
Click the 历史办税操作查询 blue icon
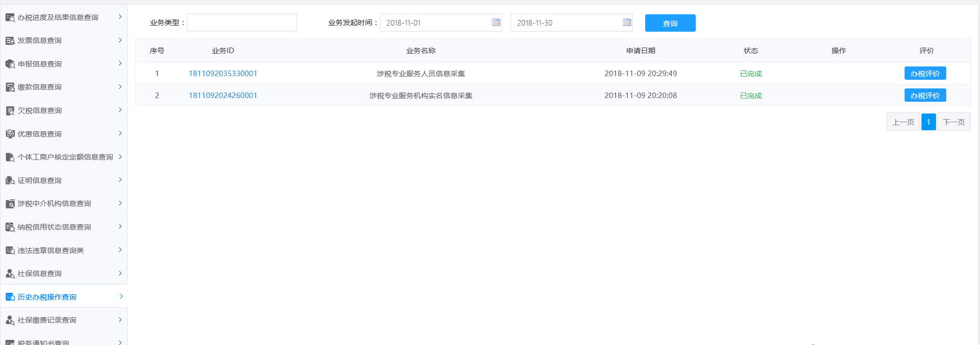[x=10, y=297]
